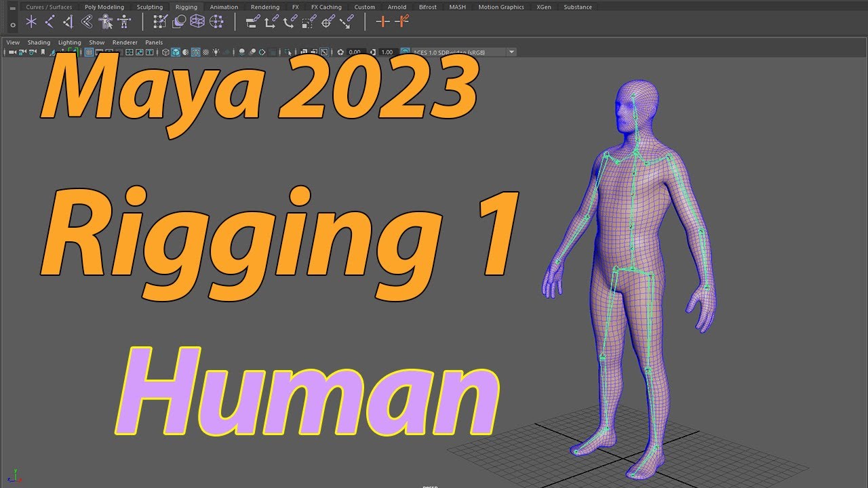Screen dimensions: 868x488
Task: Apply the Scale constraint icon
Action: click(x=309, y=22)
